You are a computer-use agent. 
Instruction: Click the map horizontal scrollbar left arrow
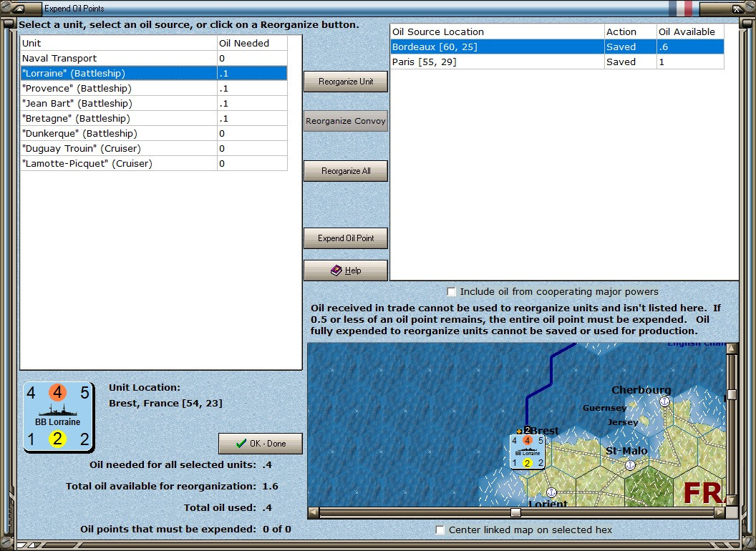coord(314,512)
